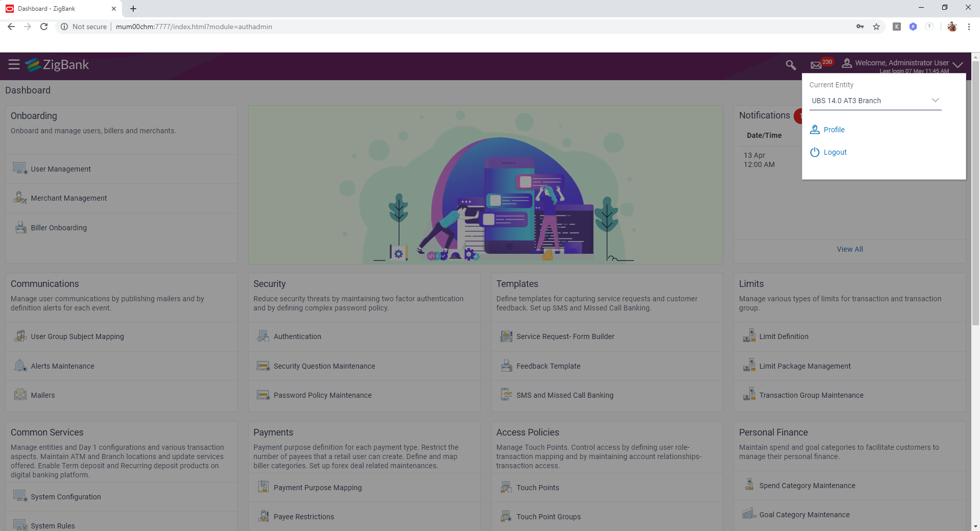Open the System Rules link

[53, 526]
